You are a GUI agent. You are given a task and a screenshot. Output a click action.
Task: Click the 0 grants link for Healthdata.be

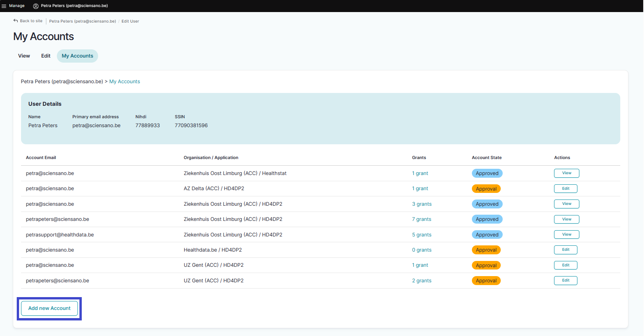pyautogui.click(x=422, y=250)
